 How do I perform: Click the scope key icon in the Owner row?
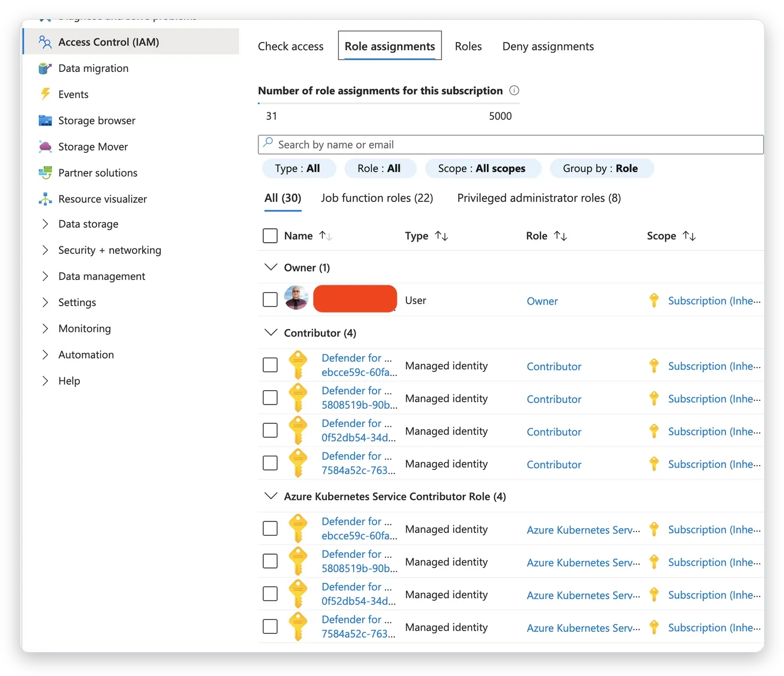pyautogui.click(x=654, y=301)
